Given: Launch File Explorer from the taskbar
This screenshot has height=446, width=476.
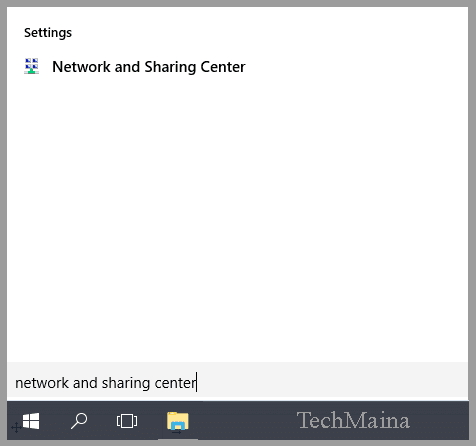Looking at the screenshot, I should tap(178, 421).
